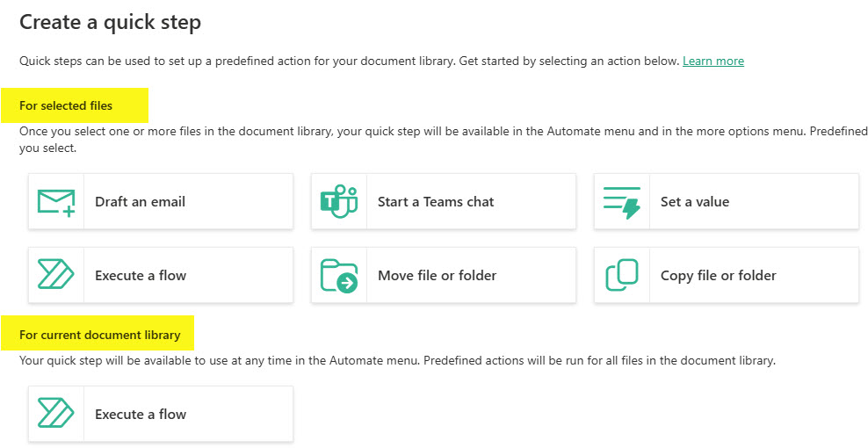Click the overlapping squares Copy icon

[x=622, y=276]
